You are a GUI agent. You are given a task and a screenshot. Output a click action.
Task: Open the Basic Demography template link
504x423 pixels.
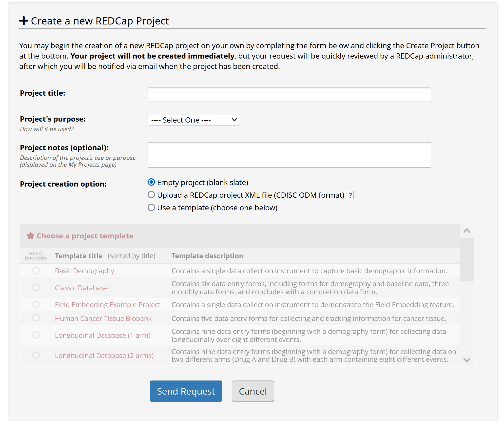(x=85, y=271)
